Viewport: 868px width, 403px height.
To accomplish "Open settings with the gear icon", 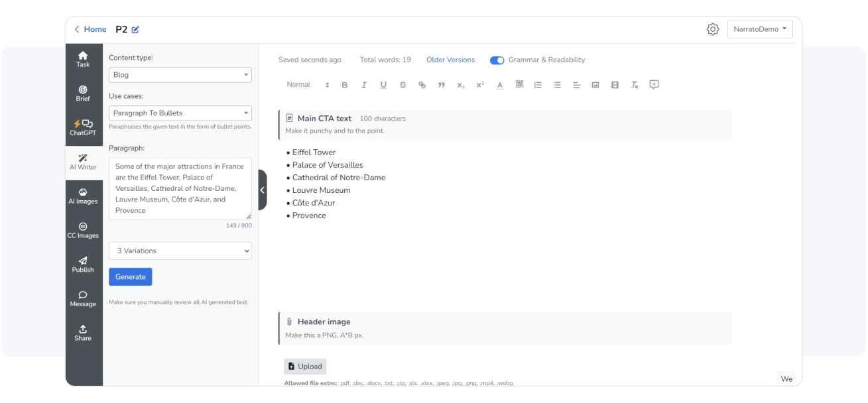I will pyautogui.click(x=713, y=29).
